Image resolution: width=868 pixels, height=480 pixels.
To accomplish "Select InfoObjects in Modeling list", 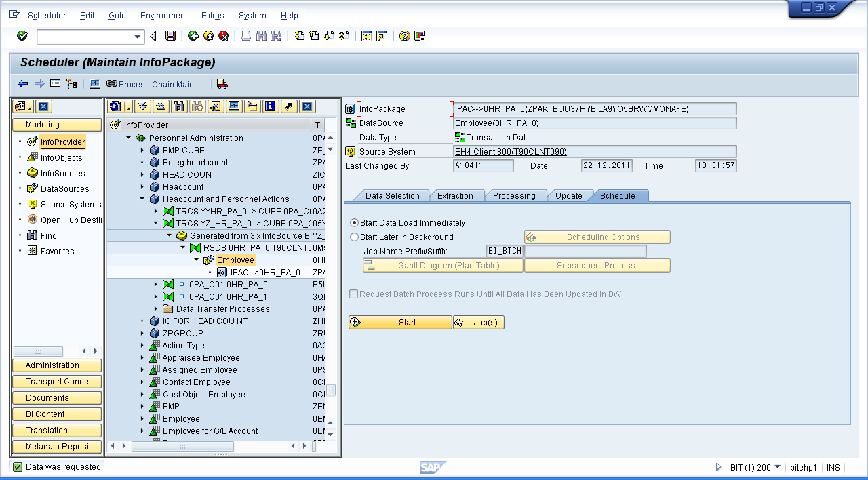I will click(x=61, y=157).
